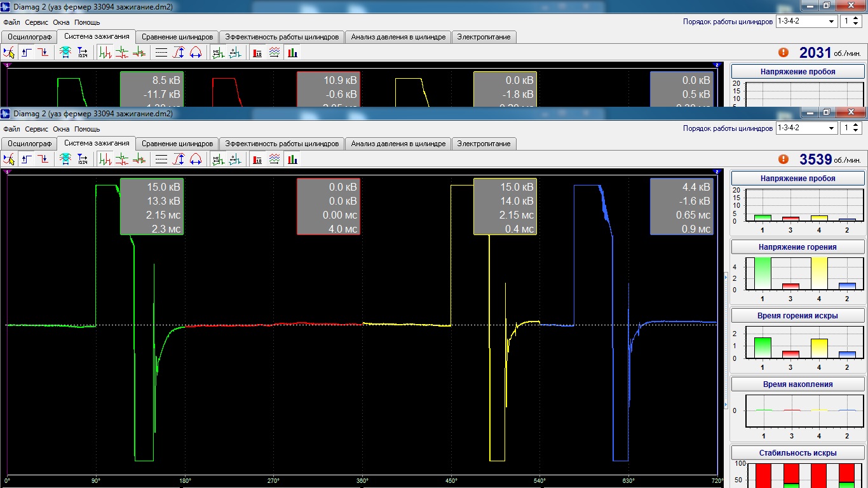868x488 pixels.
Task: Restore down the 3539 rpm Diamag window
Action: (826, 112)
